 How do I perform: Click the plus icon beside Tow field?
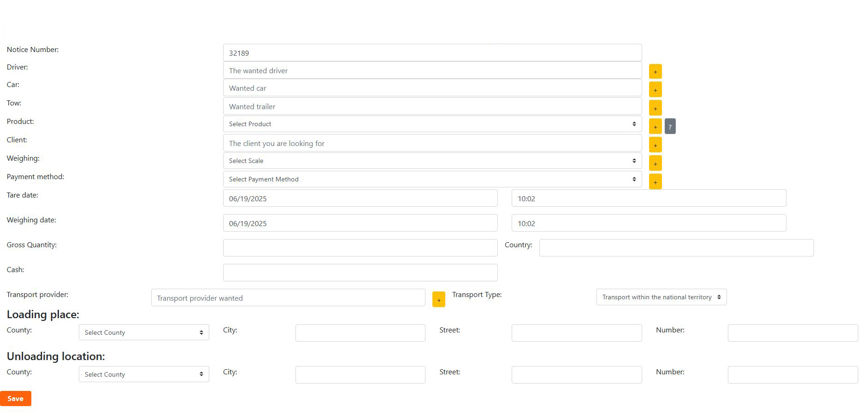[x=655, y=108]
